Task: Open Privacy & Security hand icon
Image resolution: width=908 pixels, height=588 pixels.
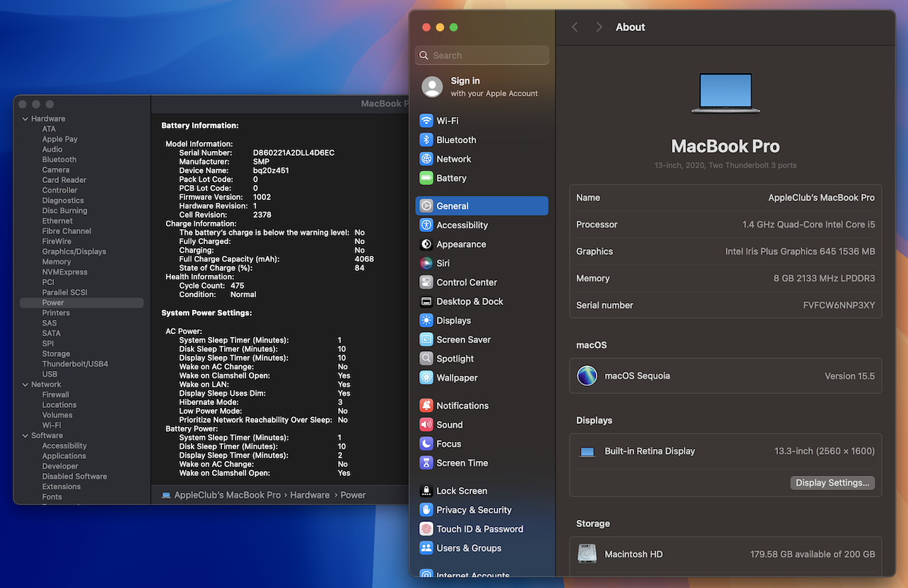Action: (426, 510)
